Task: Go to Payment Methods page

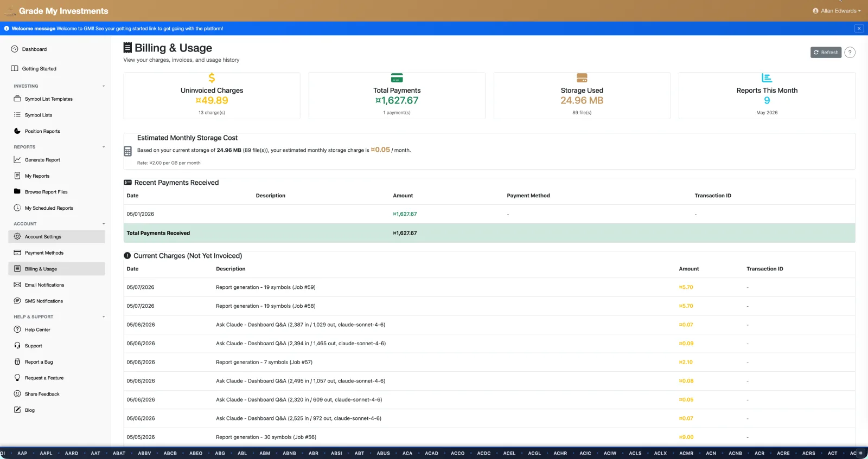Action: pos(57,253)
